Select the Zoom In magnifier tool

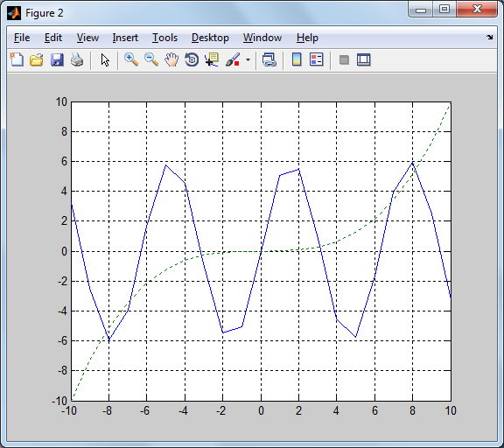coord(131,59)
